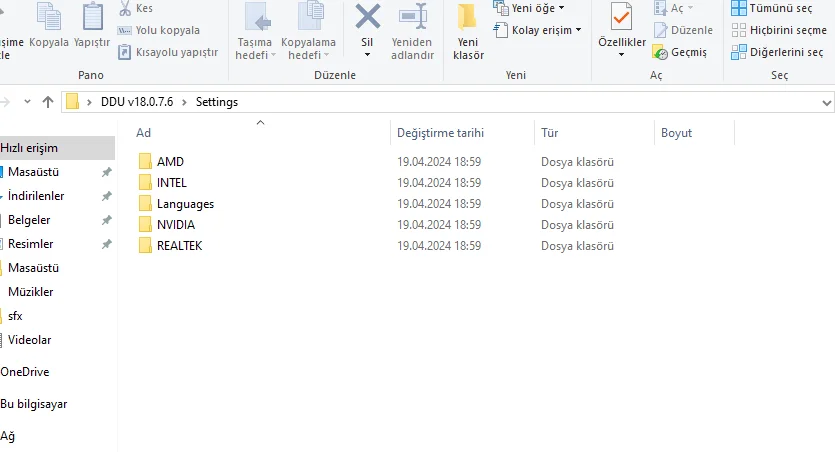Click Düzenle in the Aç group
The width and height of the screenshot is (835, 452).
(x=683, y=30)
